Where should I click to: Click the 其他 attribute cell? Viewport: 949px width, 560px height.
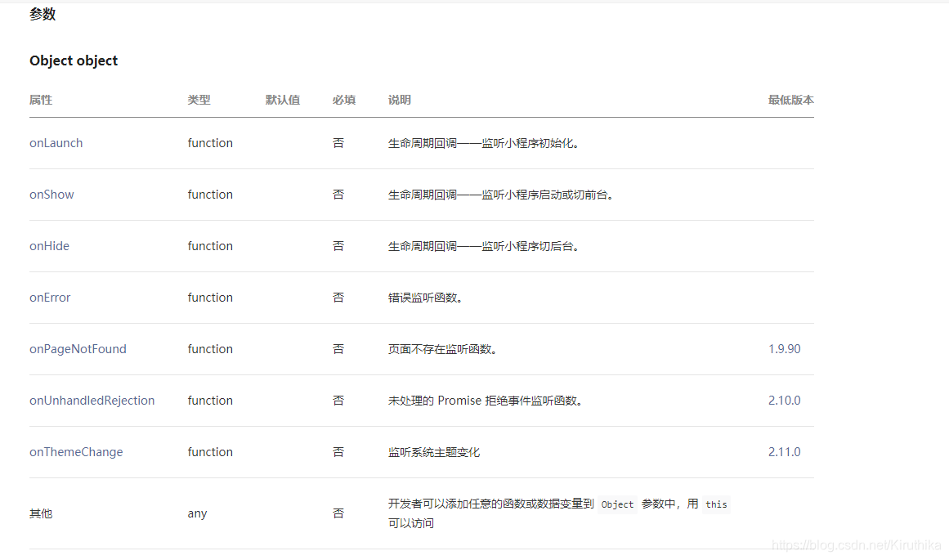pos(41,513)
